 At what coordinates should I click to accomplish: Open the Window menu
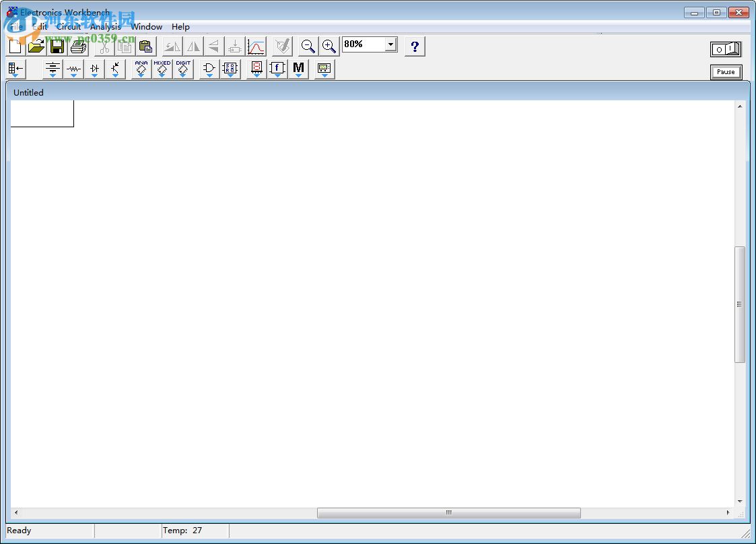[x=147, y=27]
